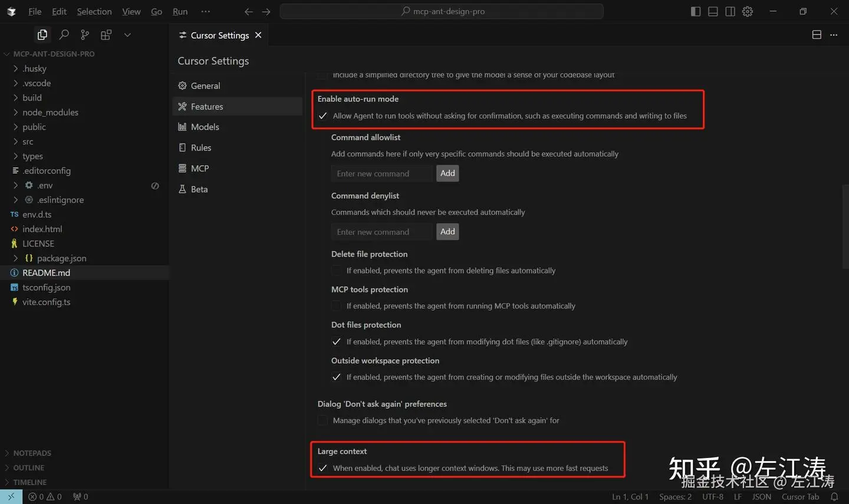849x504 pixels.
Task: Split the editor with the layout icon
Action: click(817, 35)
